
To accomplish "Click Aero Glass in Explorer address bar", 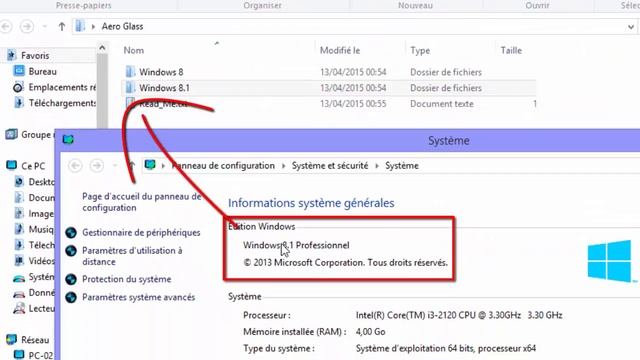I will tap(122, 27).
